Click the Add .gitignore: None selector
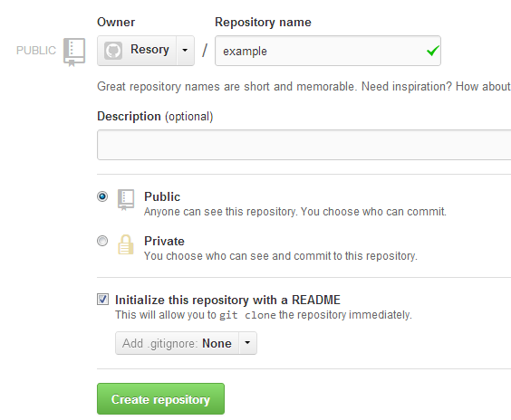511x420 pixels. coord(186,343)
